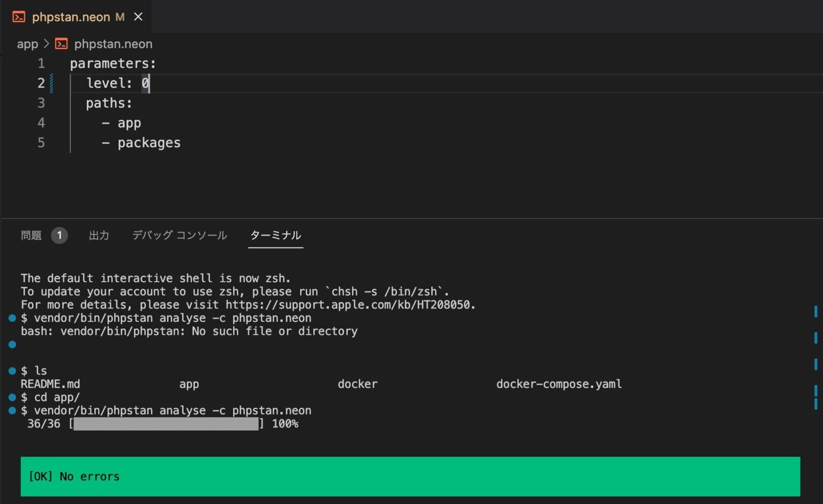Image resolution: width=823 pixels, height=504 pixels.
Task: Open the phpstan.neon breadcrumb dropdown
Action: click(x=113, y=44)
